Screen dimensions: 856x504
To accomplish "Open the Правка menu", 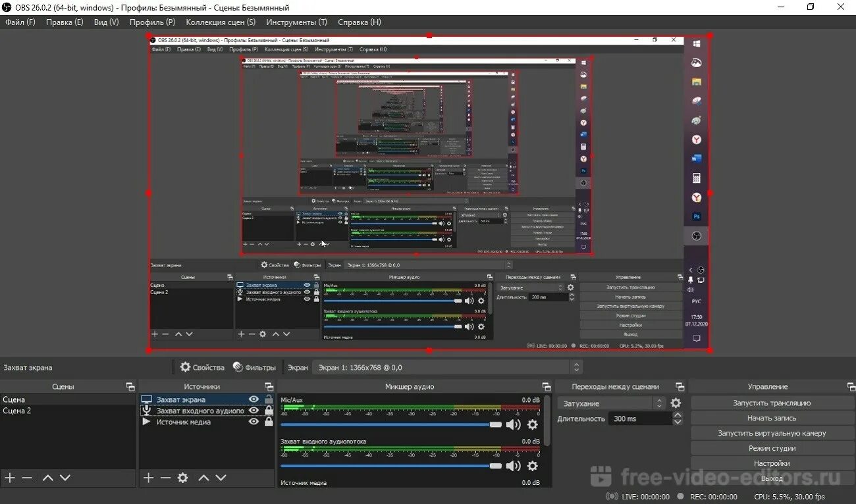I will pyautogui.click(x=65, y=22).
